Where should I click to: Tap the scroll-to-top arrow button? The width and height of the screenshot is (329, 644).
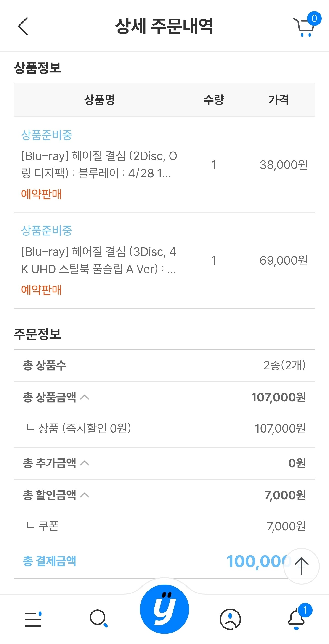coord(301,566)
